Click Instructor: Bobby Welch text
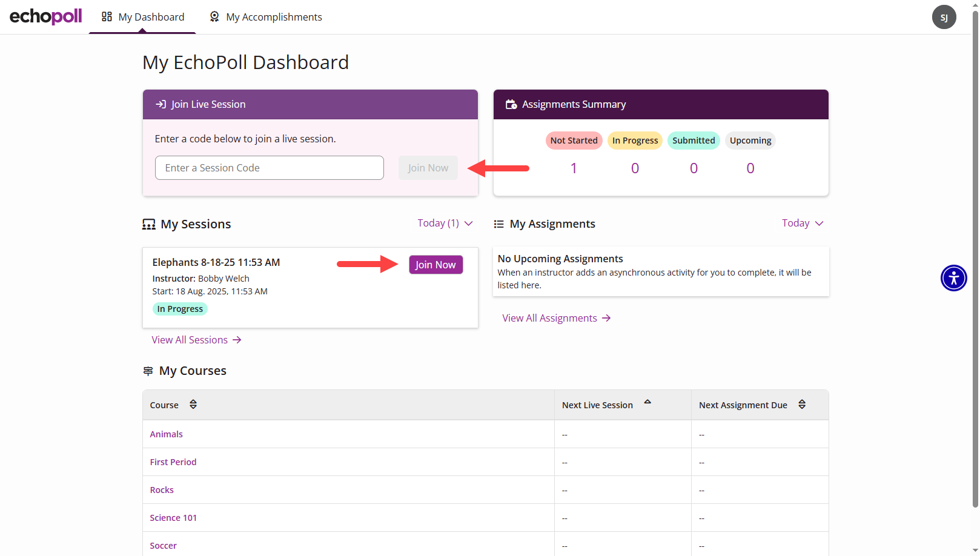This screenshot has height=556, width=980. (200, 279)
